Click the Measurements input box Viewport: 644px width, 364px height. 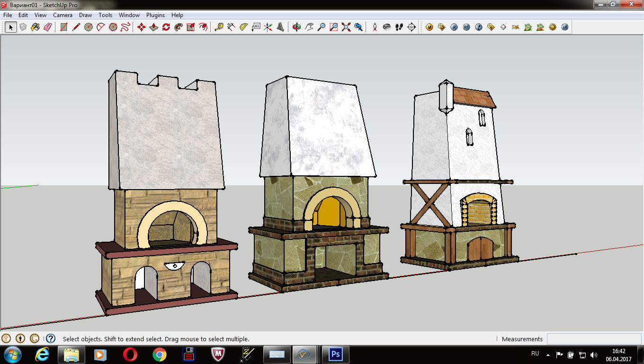click(x=594, y=339)
